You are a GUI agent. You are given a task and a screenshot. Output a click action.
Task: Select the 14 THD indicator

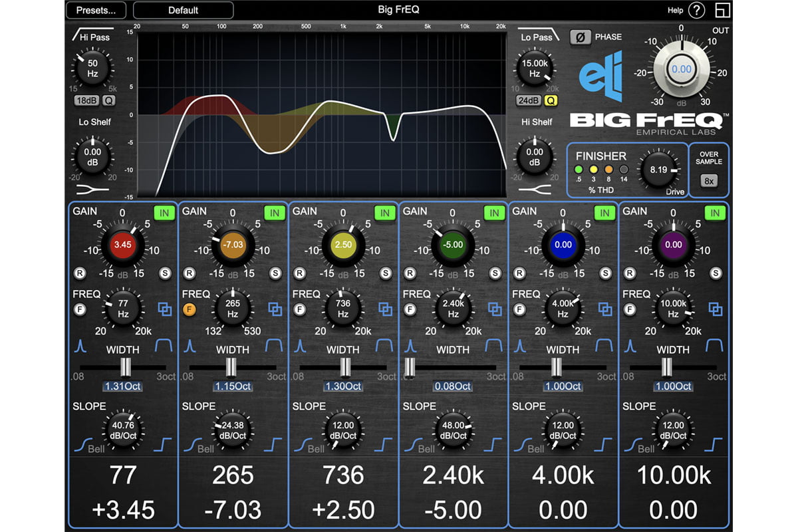[624, 169]
